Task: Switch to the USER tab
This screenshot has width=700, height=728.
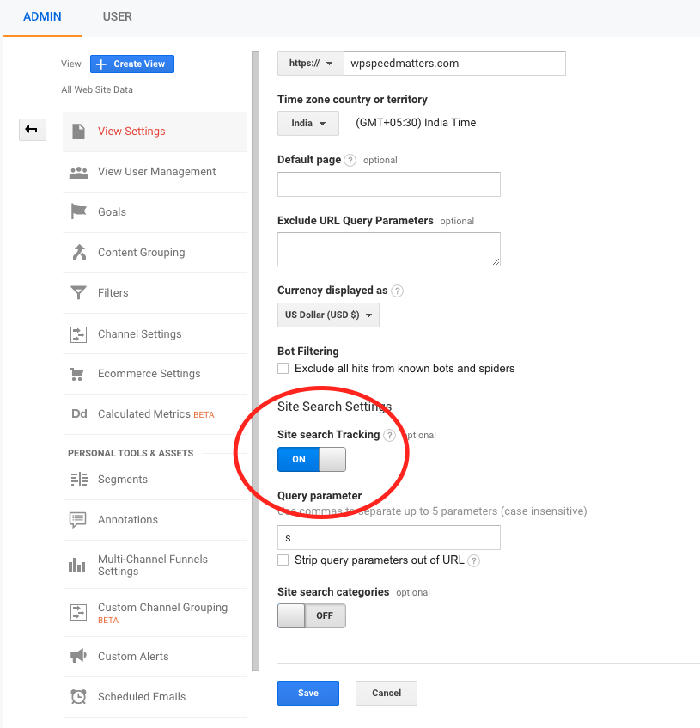Action: tap(117, 17)
